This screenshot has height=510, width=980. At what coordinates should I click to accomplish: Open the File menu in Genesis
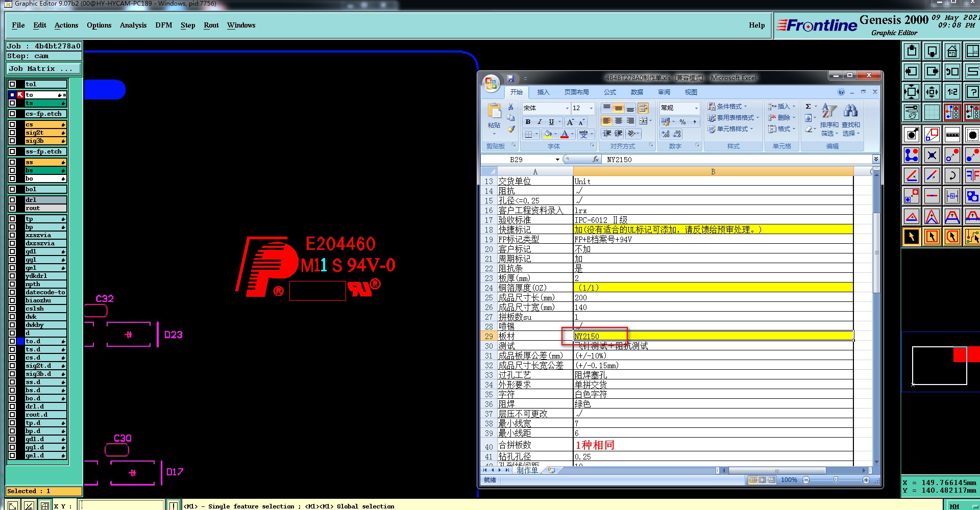(x=18, y=25)
